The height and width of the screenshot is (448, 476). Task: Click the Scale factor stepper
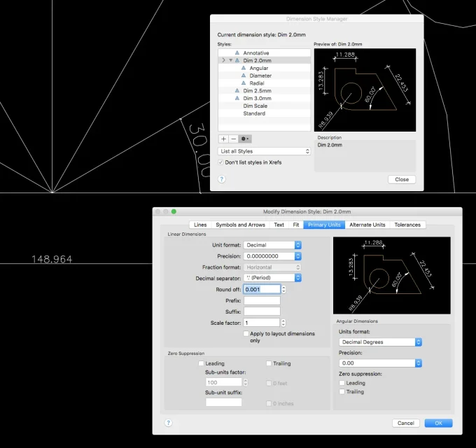click(x=283, y=323)
